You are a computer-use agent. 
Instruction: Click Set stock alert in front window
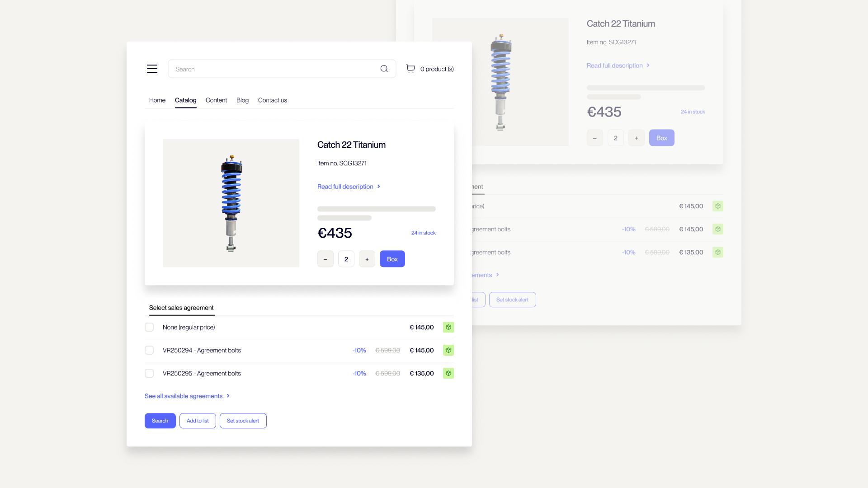pyautogui.click(x=243, y=421)
